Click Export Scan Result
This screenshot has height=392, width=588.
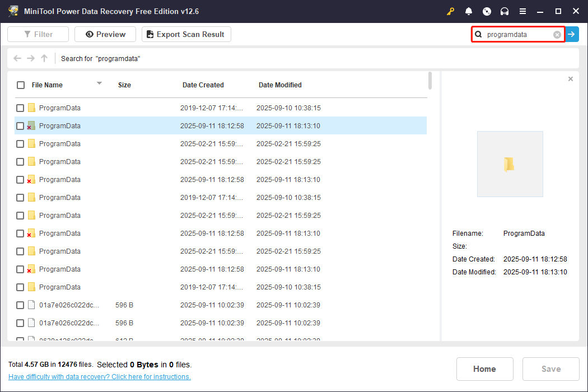point(186,34)
